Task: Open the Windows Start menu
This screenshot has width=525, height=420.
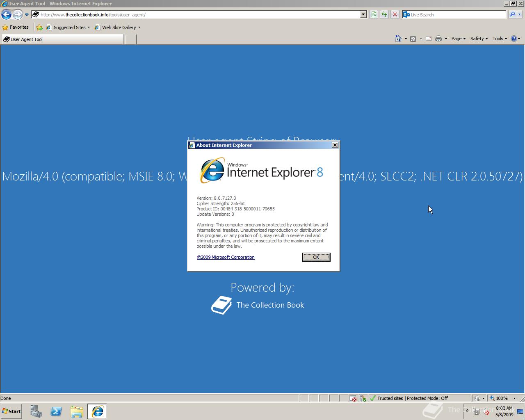Action: coord(11,411)
